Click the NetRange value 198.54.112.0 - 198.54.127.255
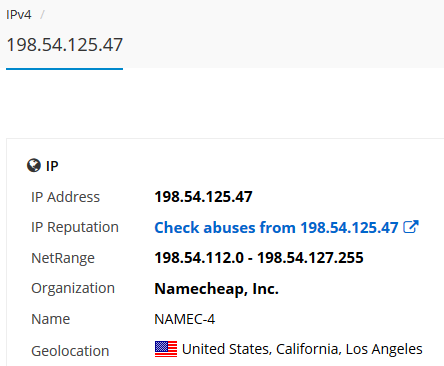This screenshot has width=444, height=366. pos(259,258)
